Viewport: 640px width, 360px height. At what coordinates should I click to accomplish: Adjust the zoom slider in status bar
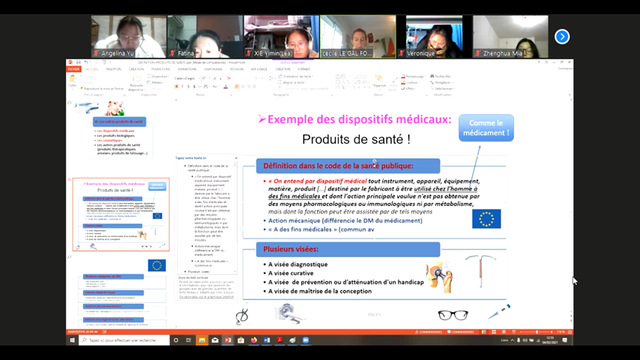(x=536, y=332)
